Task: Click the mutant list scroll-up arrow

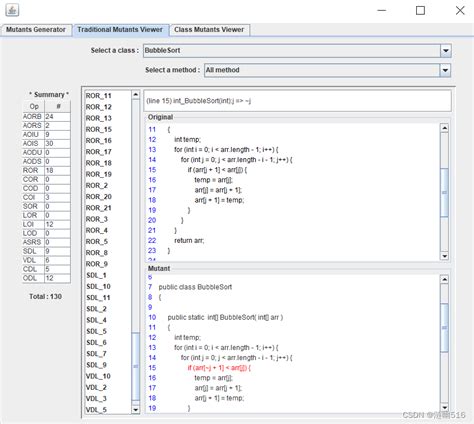Action: click(136, 95)
